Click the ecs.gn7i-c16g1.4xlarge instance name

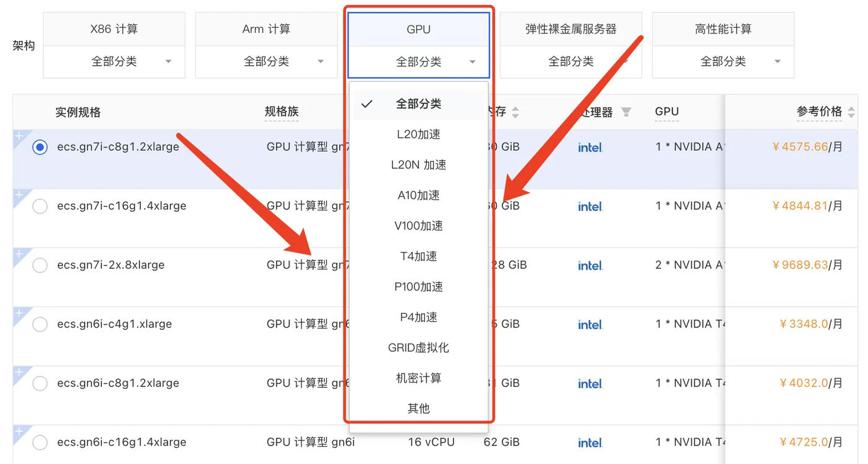(x=122, y=206)
